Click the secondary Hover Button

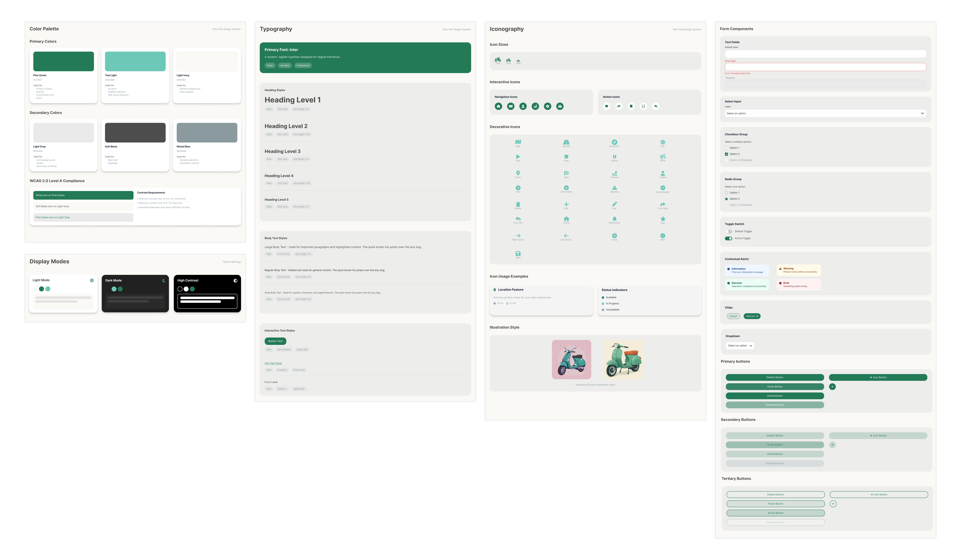[x=775, y=445]
